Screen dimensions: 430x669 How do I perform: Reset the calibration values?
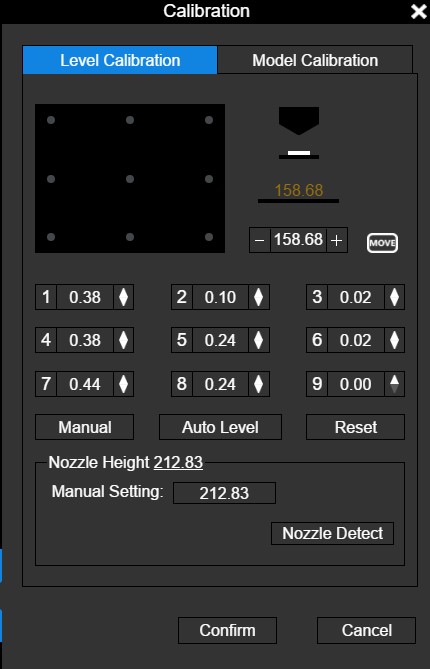pos(355,427)
